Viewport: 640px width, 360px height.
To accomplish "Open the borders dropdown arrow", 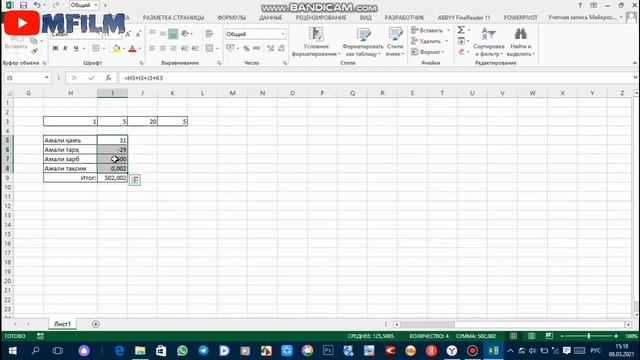I will coord(104,49).
